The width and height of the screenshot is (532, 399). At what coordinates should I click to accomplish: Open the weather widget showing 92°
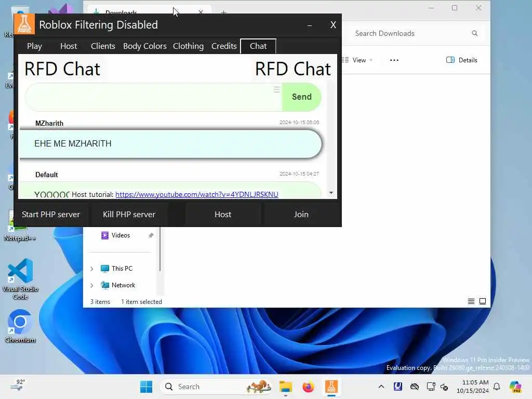(18, 385)
